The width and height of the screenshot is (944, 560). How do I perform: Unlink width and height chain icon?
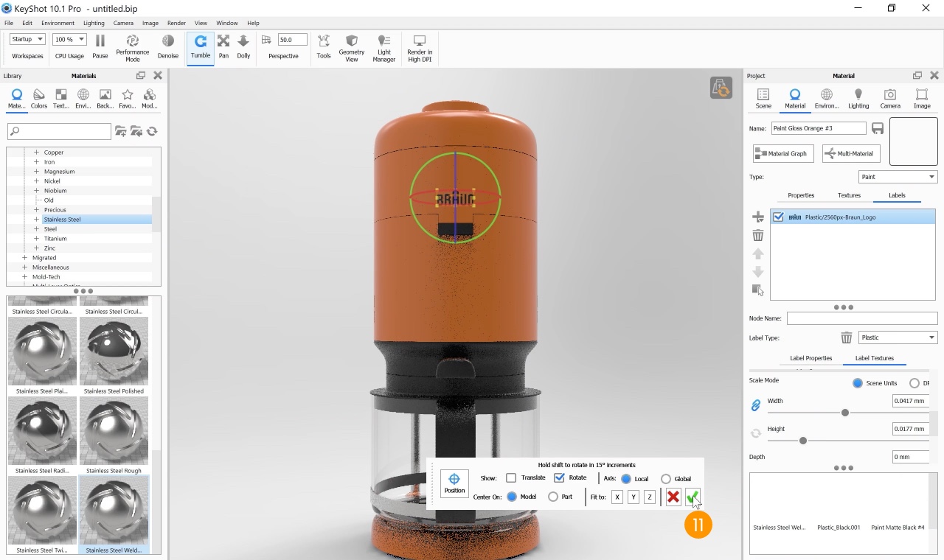756,405
